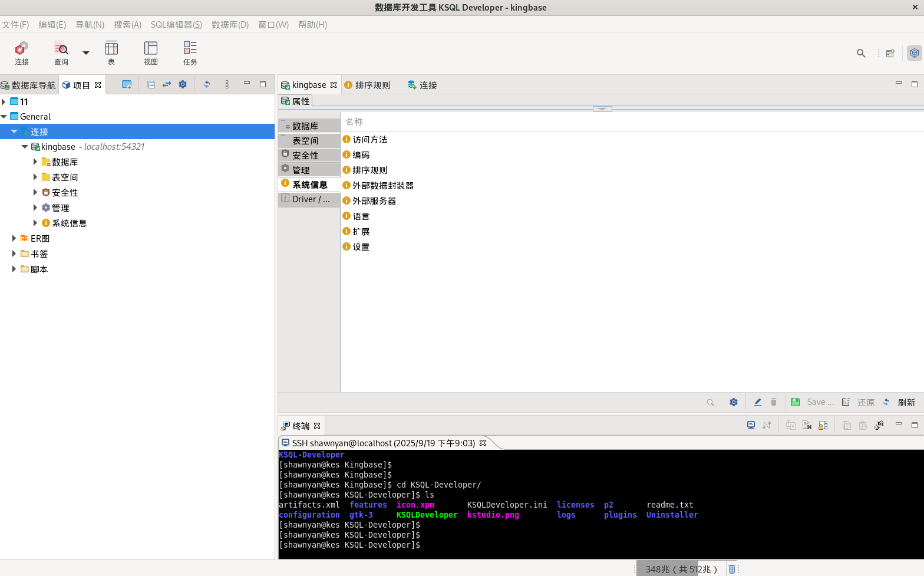Open the 编辑(E) menu
This screenshot has height=576, width=924.
[52, 25]
